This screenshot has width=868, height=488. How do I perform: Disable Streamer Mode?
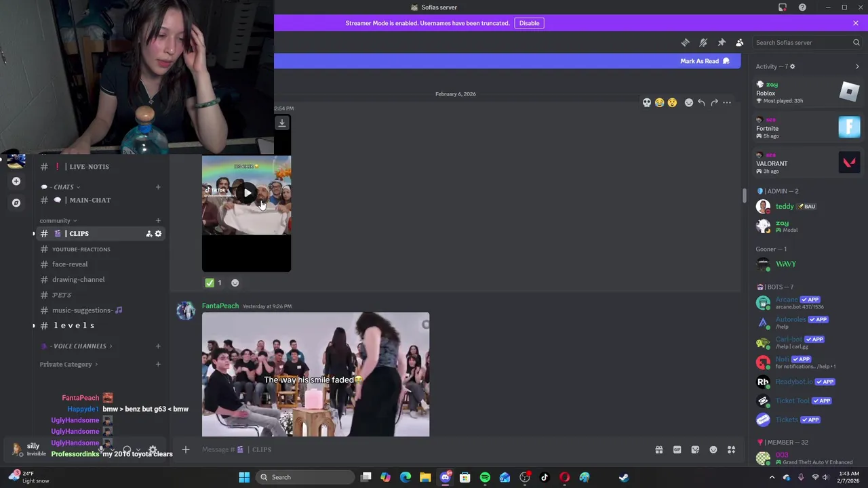529,23
